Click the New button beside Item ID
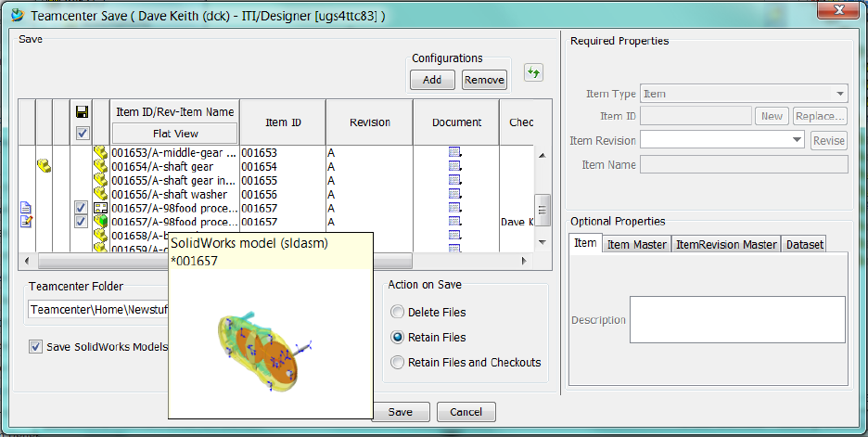Image resolution: width=868 pixels, height=437 pixels. click(772, 116)
